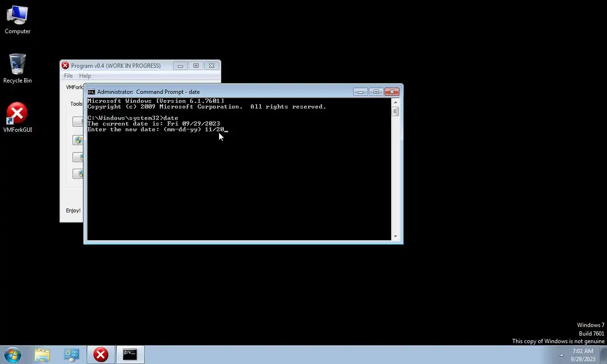
Task: Click the Command Prompt title bar icon
Action: click(92, 92)
